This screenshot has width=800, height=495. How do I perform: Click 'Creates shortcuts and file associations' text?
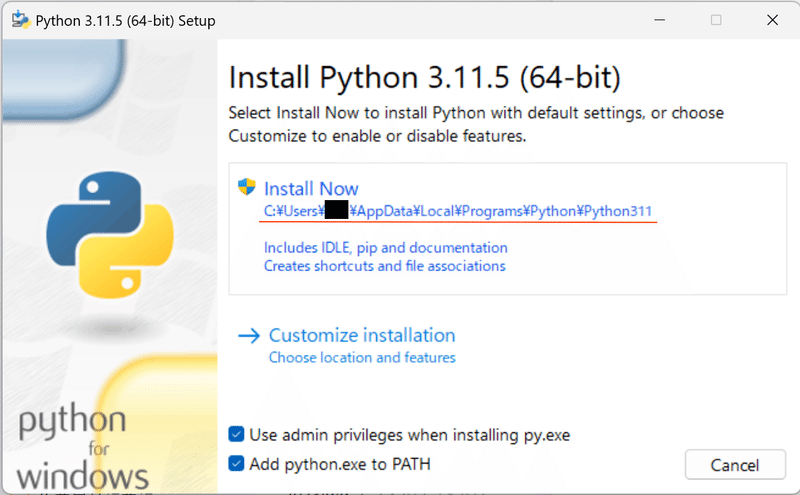385,266
